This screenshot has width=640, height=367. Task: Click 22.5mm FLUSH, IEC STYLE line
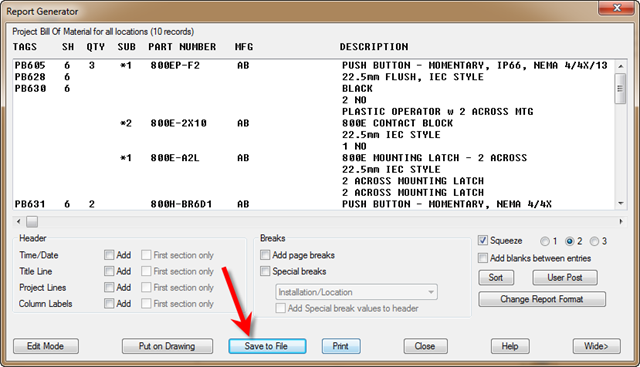(413, 77)
